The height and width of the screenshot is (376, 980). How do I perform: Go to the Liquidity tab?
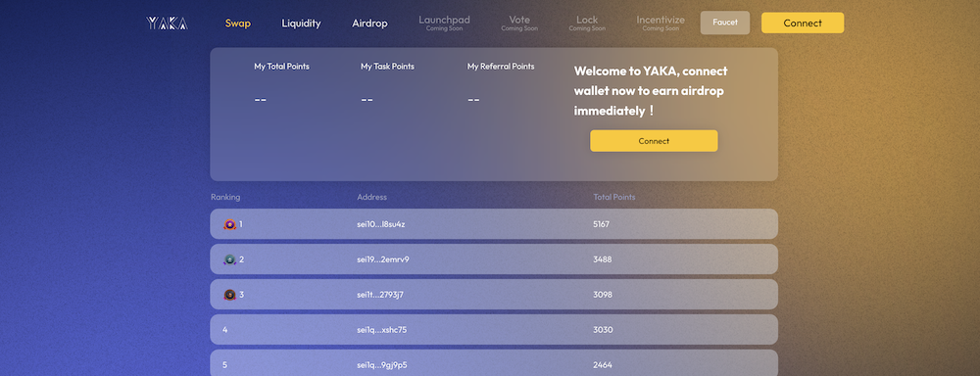click(301, 23)
